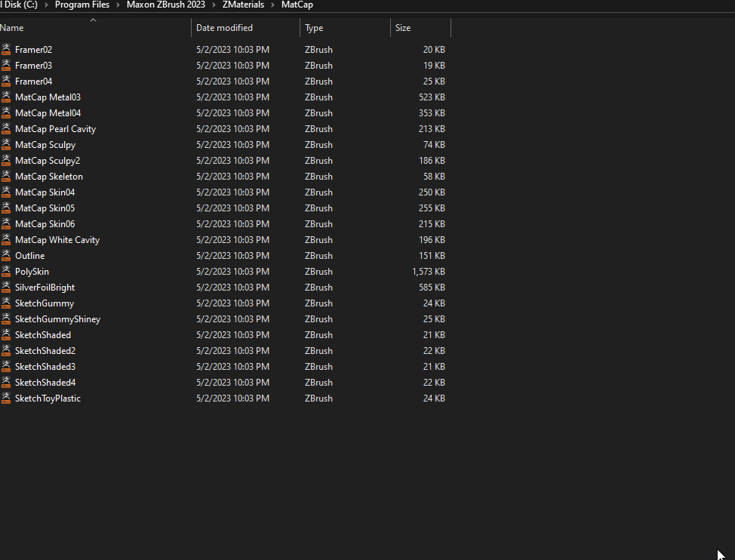The image size is (735, 560).
Task: Navigate to Program Files in breadcrumb
Action: point(82,5)
